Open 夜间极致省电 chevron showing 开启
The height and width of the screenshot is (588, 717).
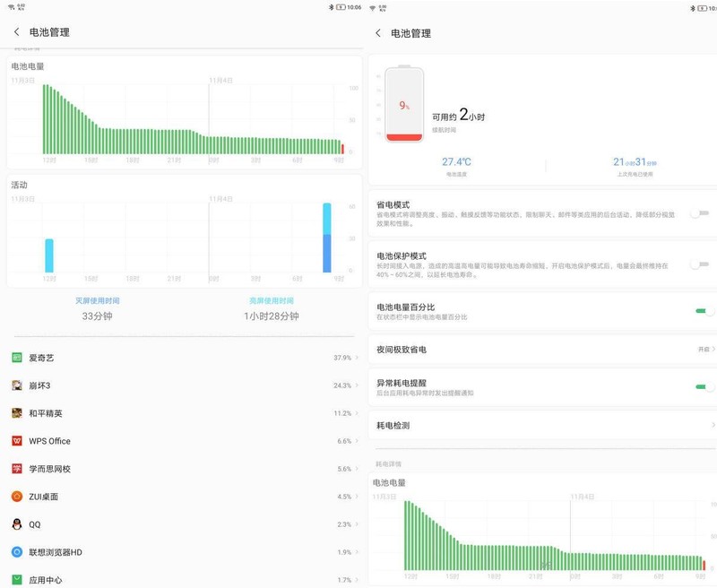713,349
